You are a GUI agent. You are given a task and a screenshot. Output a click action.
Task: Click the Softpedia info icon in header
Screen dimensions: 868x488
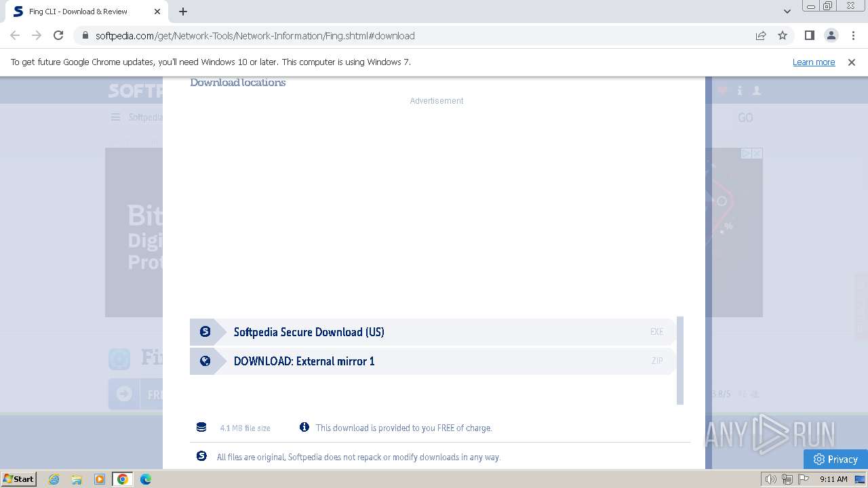tap(740, 90)
